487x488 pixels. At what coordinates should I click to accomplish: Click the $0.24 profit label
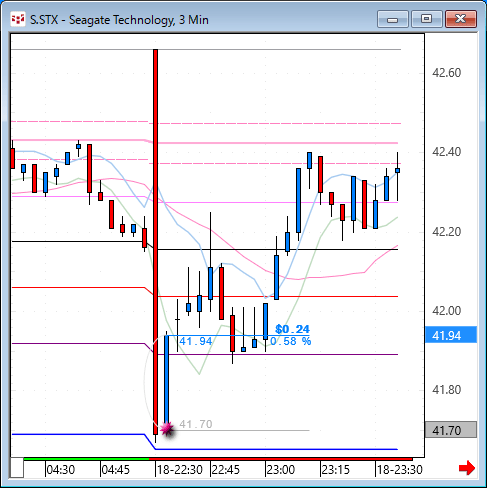pos(292,329)
